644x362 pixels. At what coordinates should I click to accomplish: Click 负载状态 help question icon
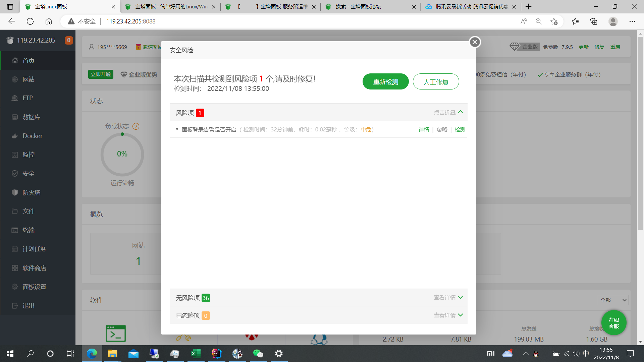point(136,126)
